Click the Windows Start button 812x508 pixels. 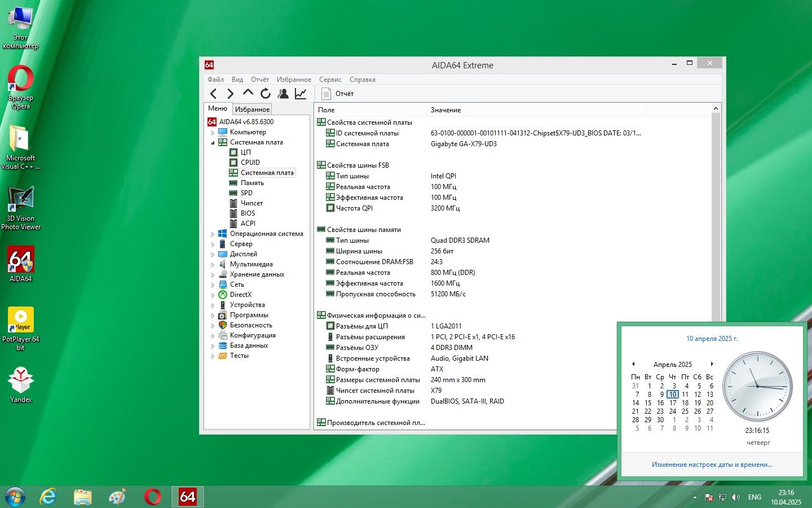15,497
